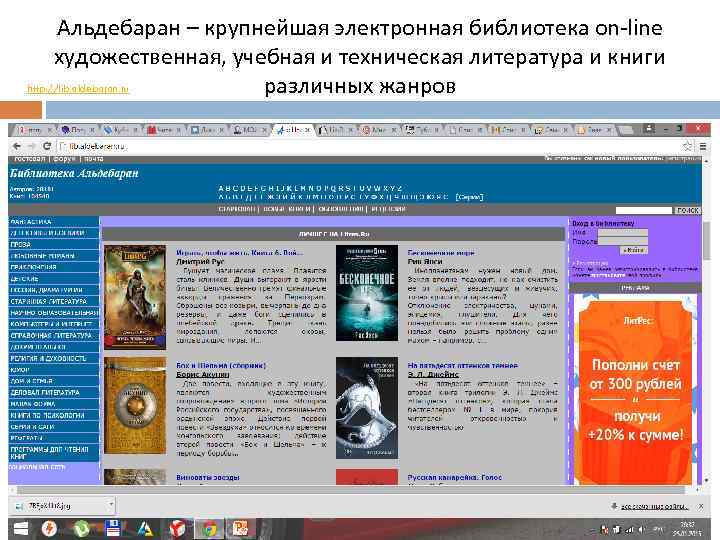Open Программы для чтения книг in the sidebar

coord(53,453)
